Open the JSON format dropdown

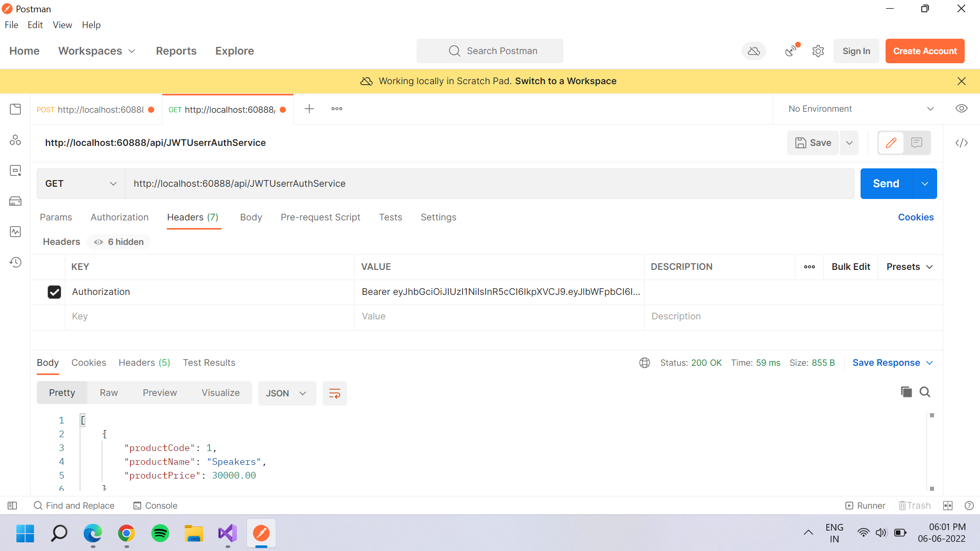click(x=287, y=393)
